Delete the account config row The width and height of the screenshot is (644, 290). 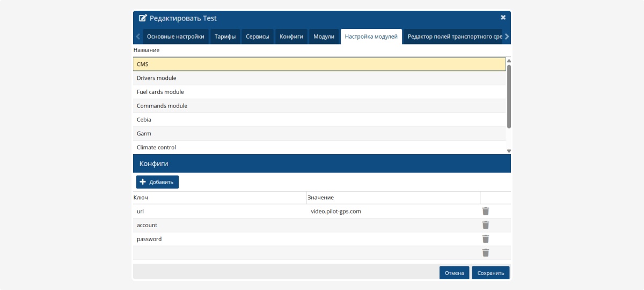[x=486, y=225]
